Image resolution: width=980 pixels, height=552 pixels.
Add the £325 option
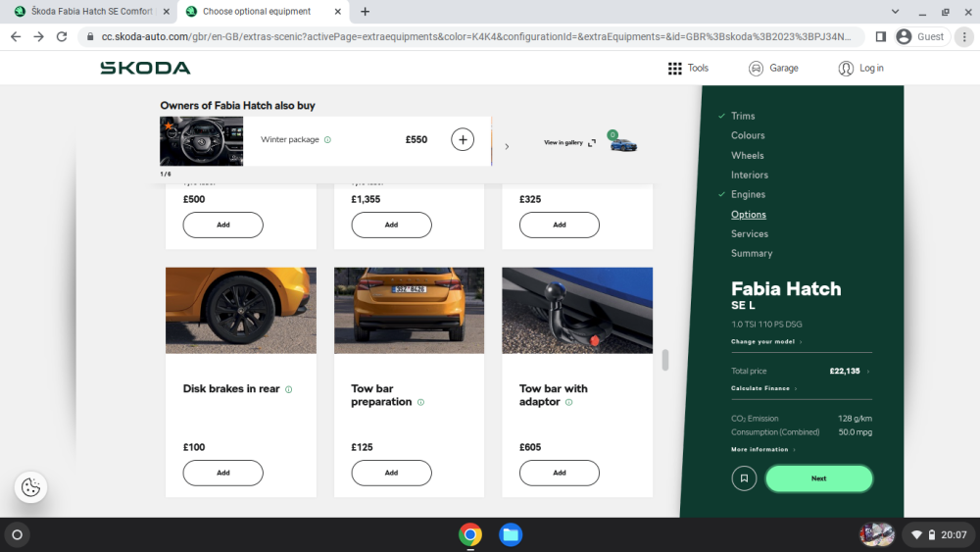click(560, 226)
